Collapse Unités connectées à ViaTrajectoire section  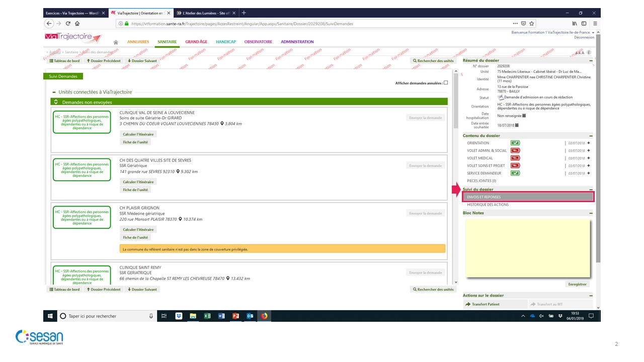[54, 93]
